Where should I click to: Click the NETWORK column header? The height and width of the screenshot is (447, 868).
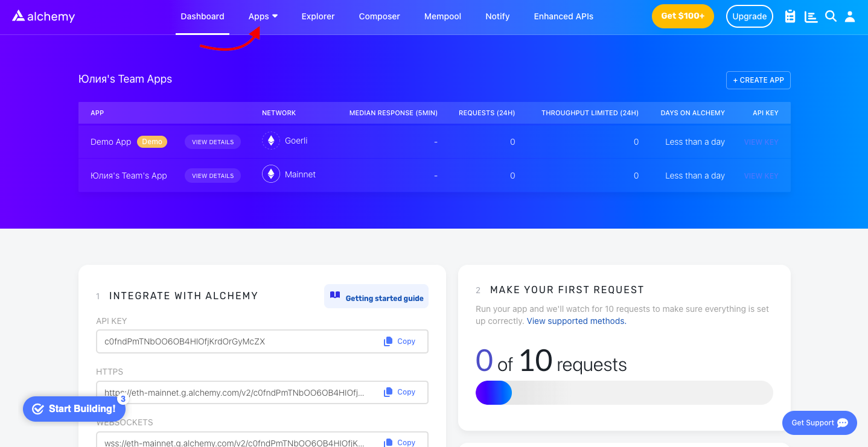(x=279, y=113)
